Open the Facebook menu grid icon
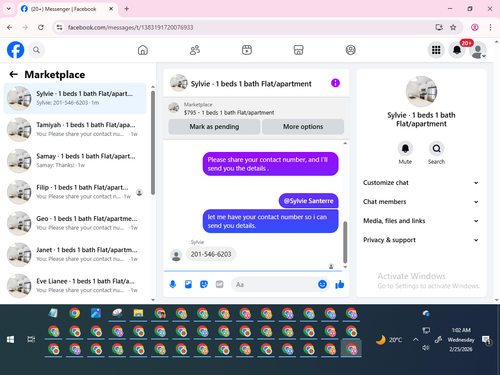 pyautogui.click(x=436, y=50)
